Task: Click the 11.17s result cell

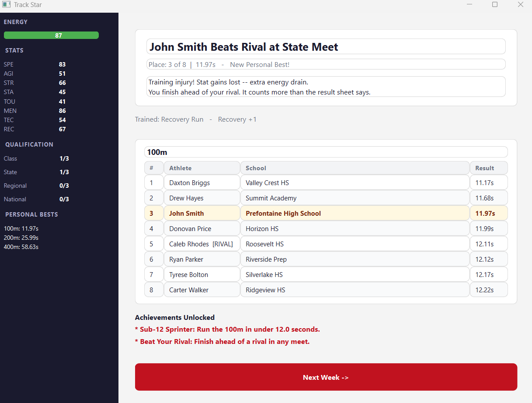Action: [489, 182]
